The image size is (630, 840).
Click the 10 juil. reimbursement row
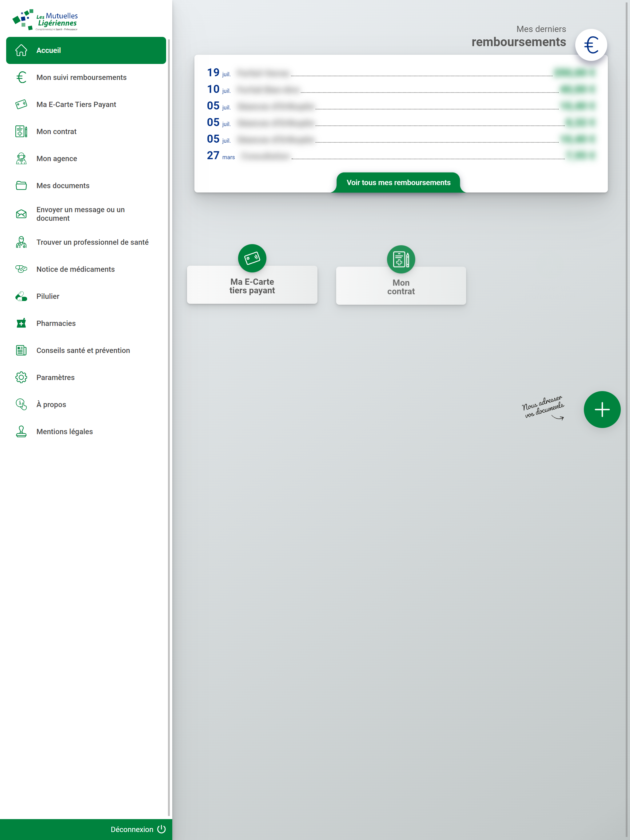(401, 89)
